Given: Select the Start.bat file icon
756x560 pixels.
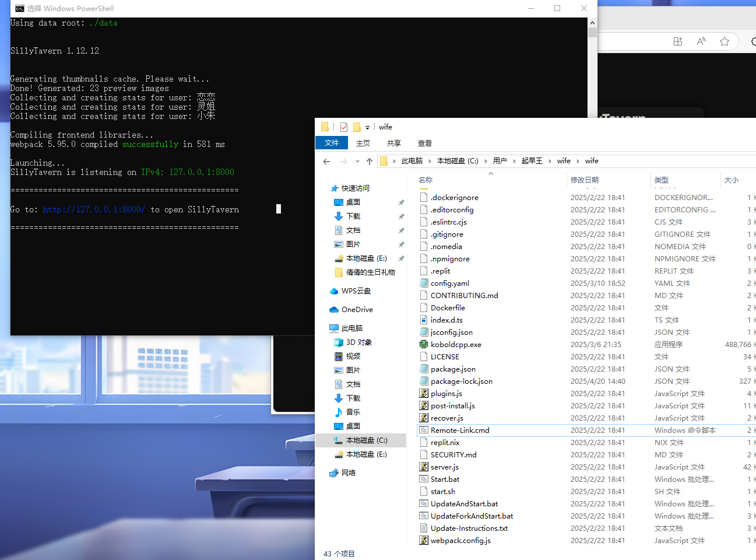Looking at the screenshot, I should pyautogui.click(x=424, y=479).
